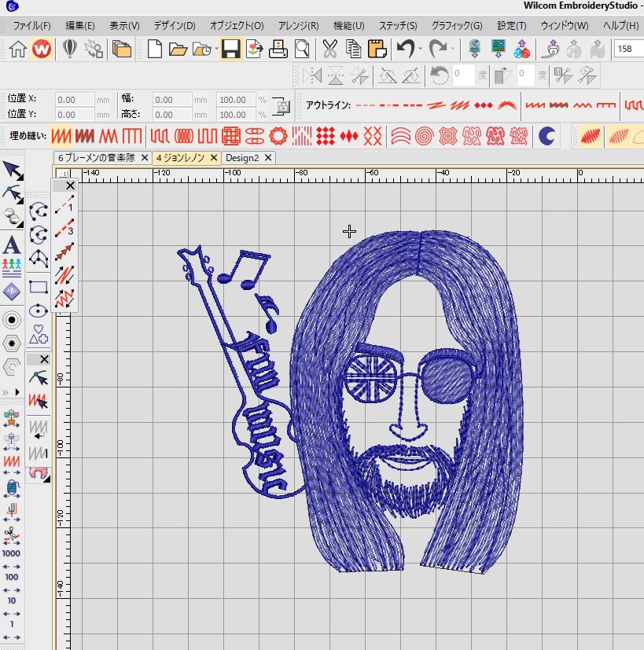Create a new blank design
Viewport: 644px width, 650px height.
(155, 49)
